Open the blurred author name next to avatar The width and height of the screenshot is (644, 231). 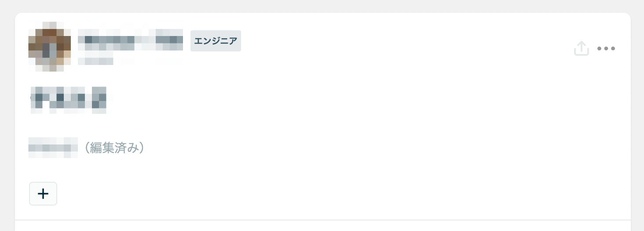pyautogui.click(x=130, y=40)
